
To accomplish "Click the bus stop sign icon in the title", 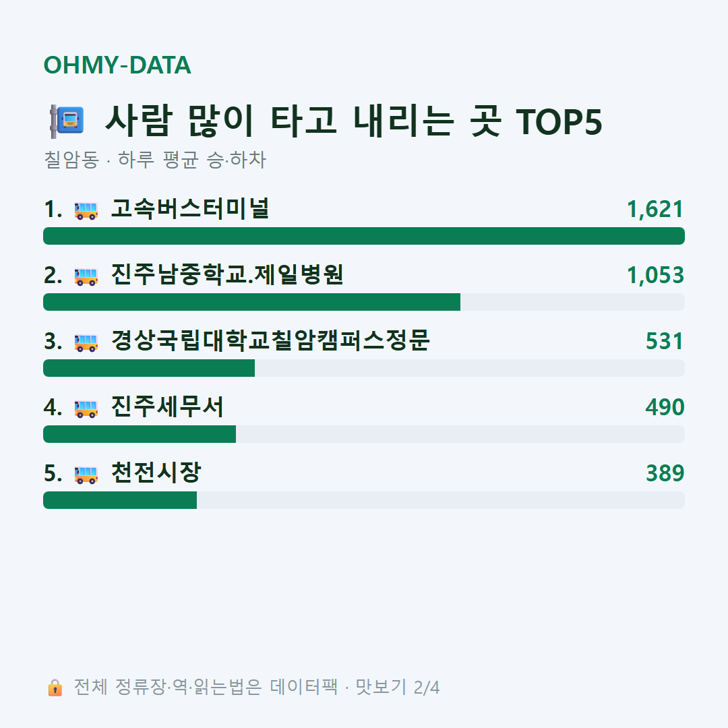I will click(x=67, y=121).
